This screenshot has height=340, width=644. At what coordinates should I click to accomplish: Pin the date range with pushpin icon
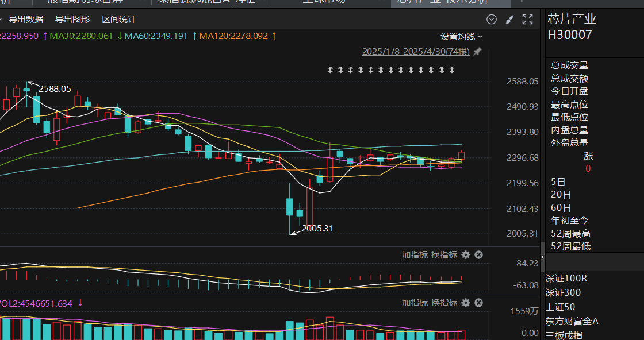(477, 52)
